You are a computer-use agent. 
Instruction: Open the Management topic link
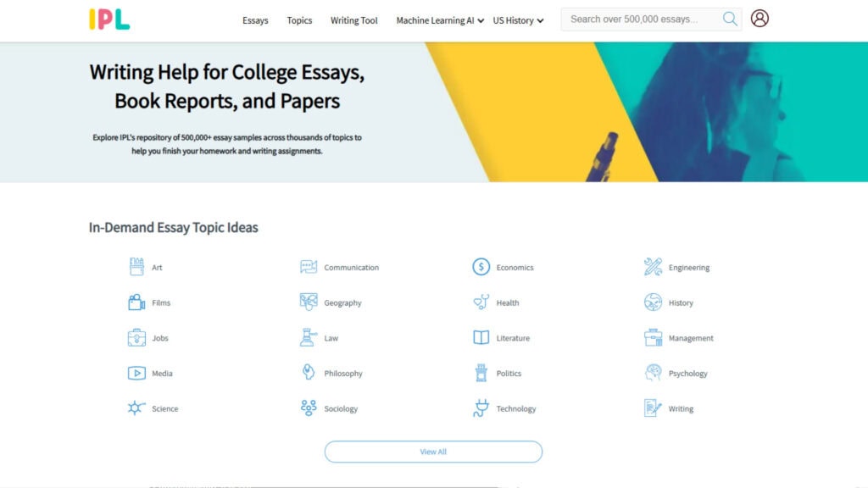pyautogui.click(x=691, y=338)
